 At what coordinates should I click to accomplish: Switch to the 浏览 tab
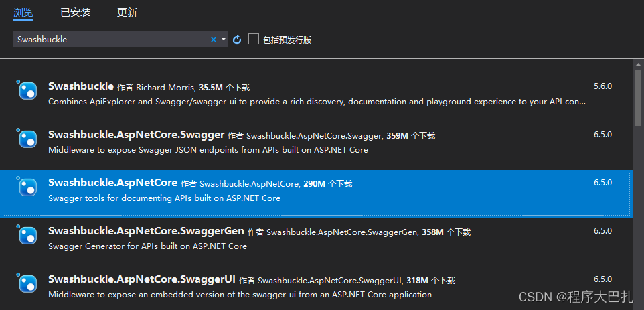coord(23,13)
